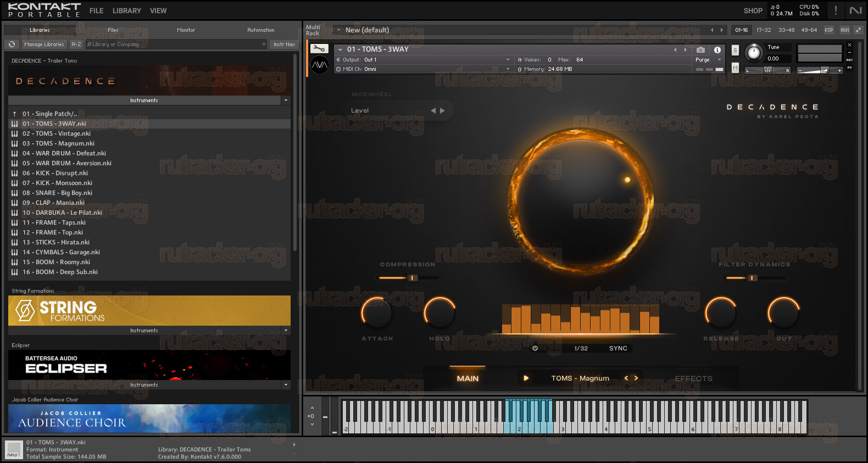
Task: Open the instrument name dropdown arrow
Action: [x=341, y=49]
